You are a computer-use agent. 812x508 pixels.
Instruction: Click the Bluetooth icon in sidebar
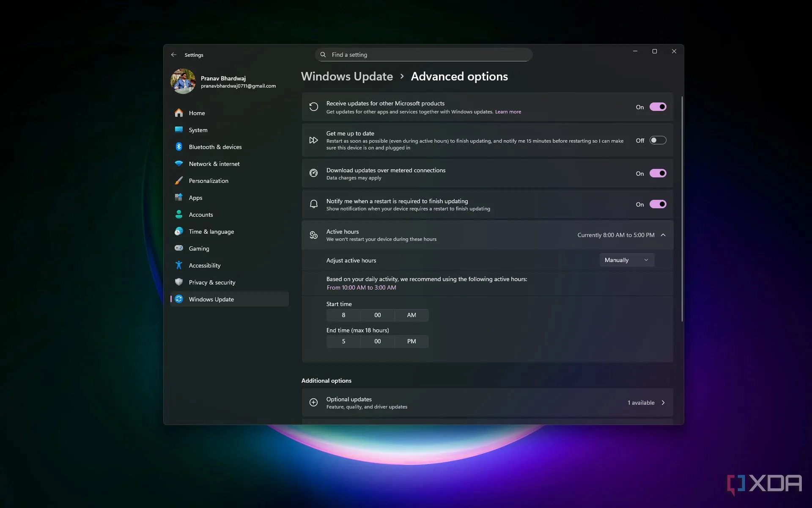(179, 146)
